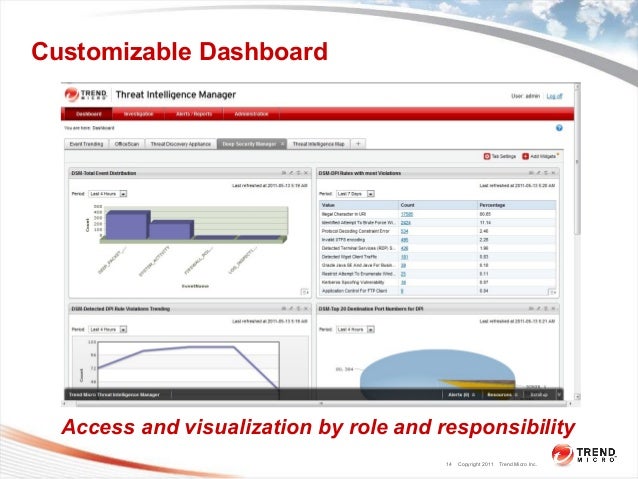Refresh the DSM-Total Event Distribution widget
This screenshot has width=638, height=479.
(298, 173)
